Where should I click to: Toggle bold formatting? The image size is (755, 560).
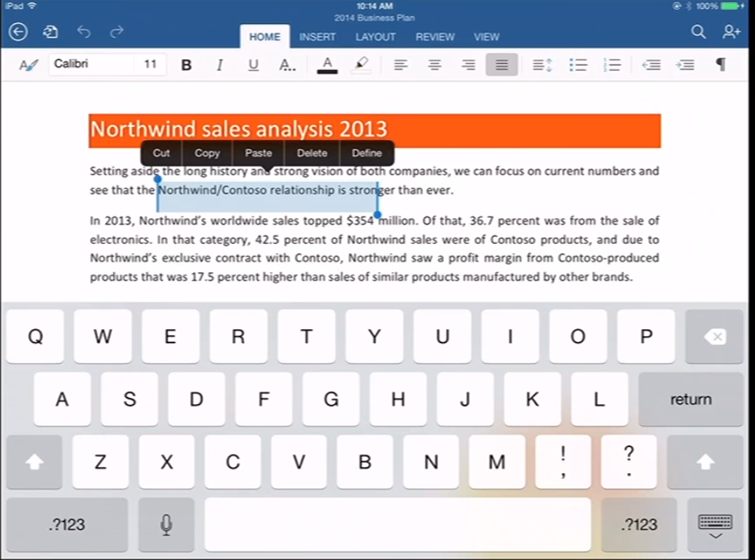tap(186, 65)
